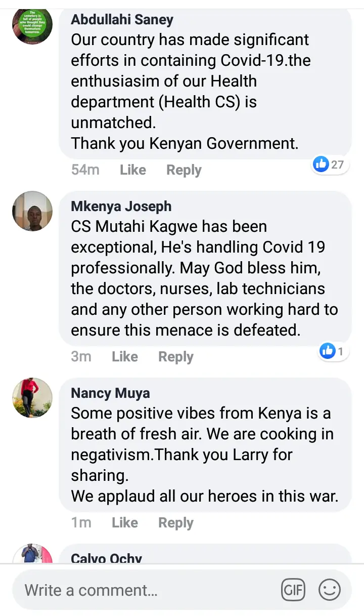Image resolution: width=364 pixels, height=616 pixels.
Task: Open Nancy Muya's name link
Action: point(110,393)
